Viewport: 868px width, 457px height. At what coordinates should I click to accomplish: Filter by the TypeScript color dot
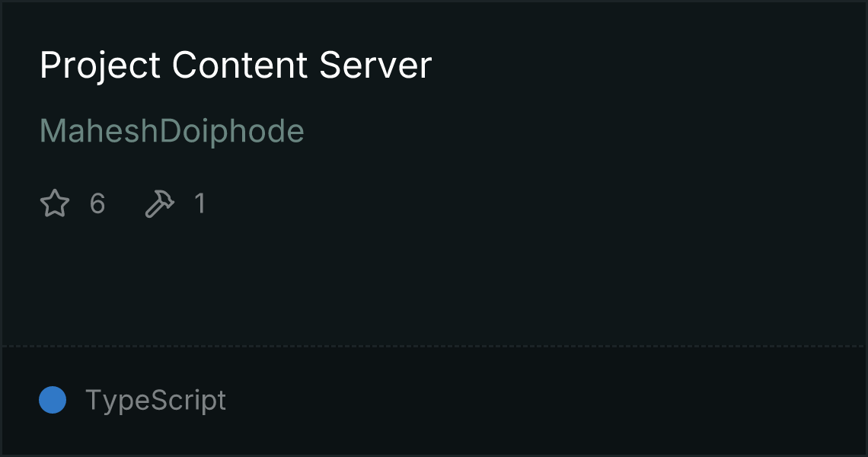point(53,400)
